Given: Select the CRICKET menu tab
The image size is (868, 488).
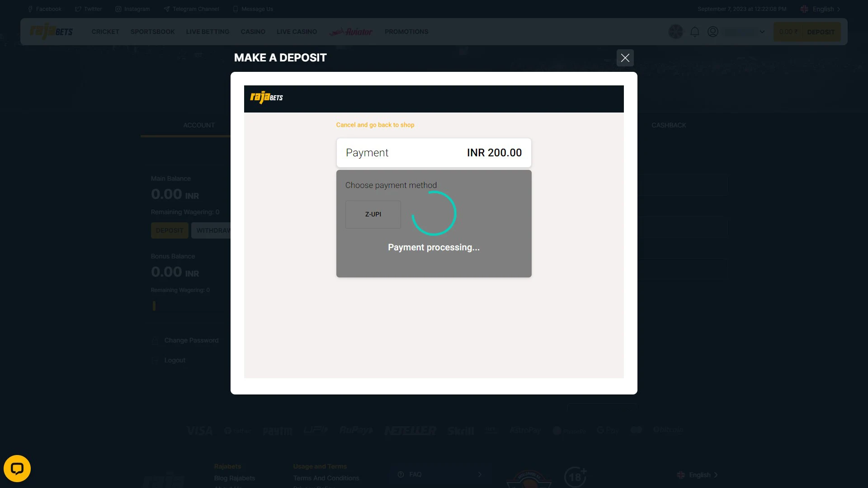Looking at the screenshot, I should (x=105, y=32).
